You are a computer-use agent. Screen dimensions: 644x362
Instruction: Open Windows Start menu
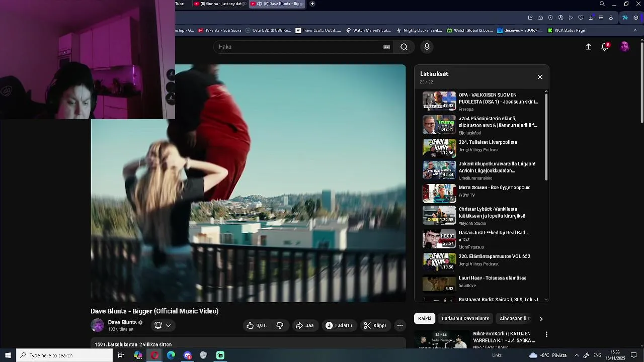pos(8,355)
